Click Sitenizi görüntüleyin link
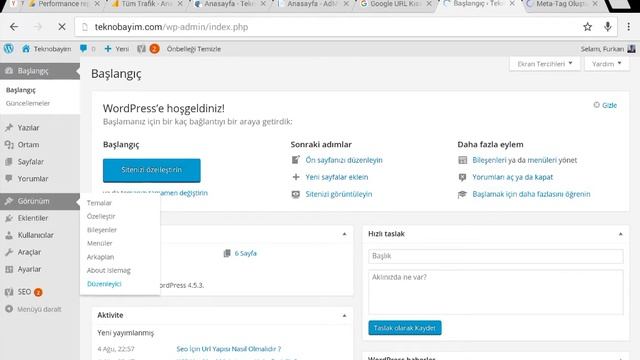 (x=339, y=194)
